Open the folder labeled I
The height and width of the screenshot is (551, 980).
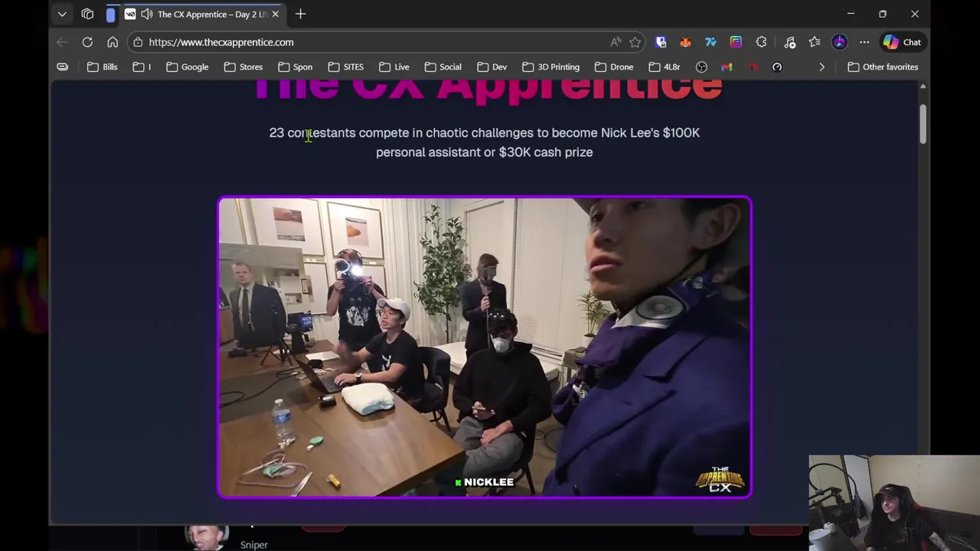142,67
